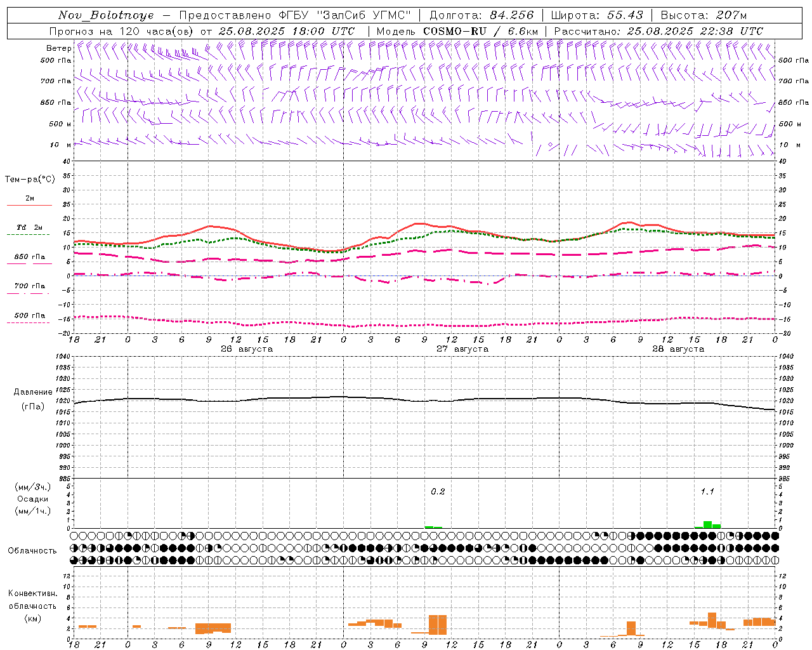Screen dimensions: 812x650
Task: Click the red 2м temperature legend line
Action: 29,206
